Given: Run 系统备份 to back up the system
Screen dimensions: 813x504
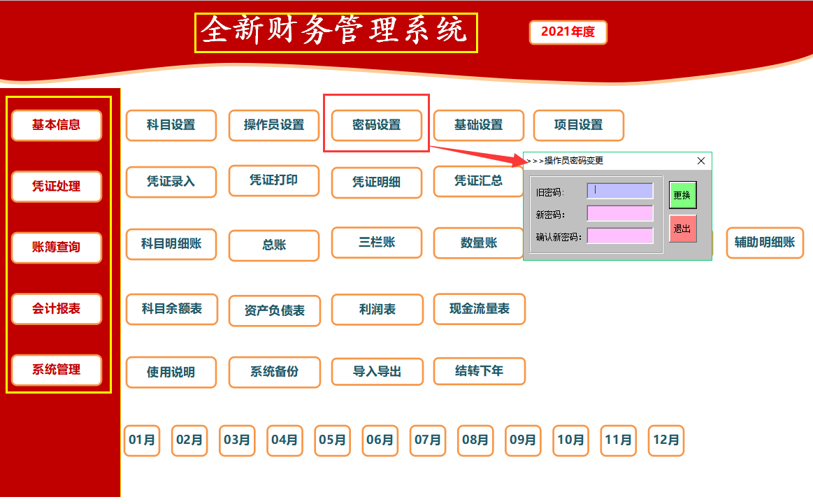Looking at the screenshot, I should (x=274, y=373).
